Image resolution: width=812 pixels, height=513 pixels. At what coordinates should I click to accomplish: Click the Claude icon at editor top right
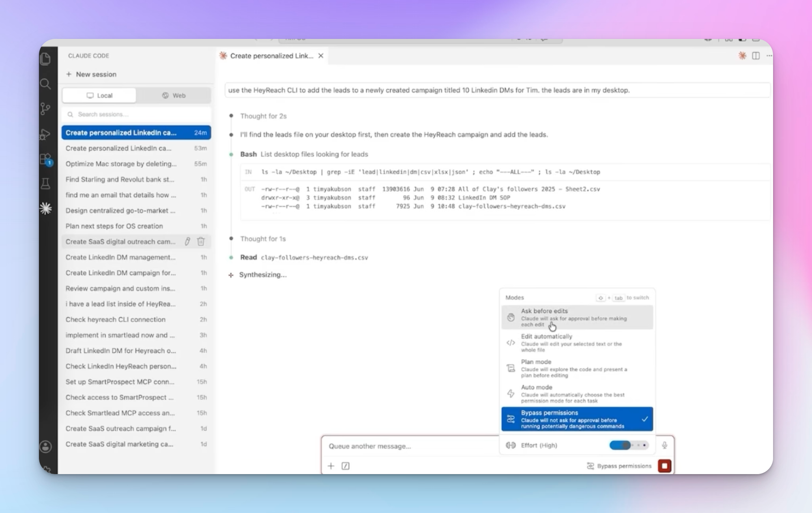point(742,56)
